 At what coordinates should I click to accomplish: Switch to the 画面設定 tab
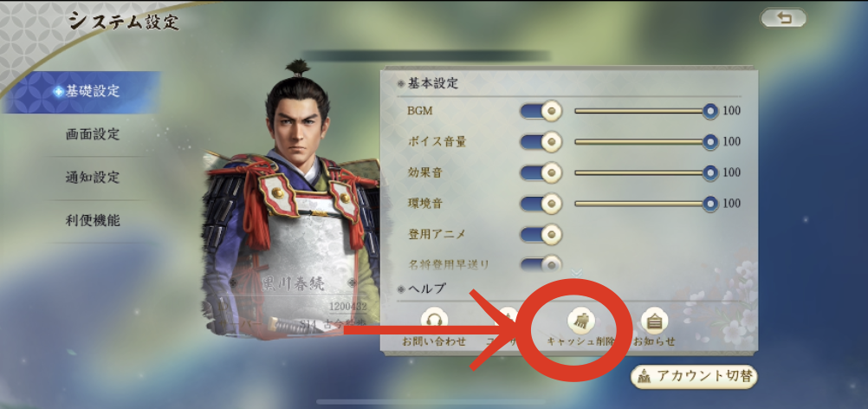coord(93,134)
